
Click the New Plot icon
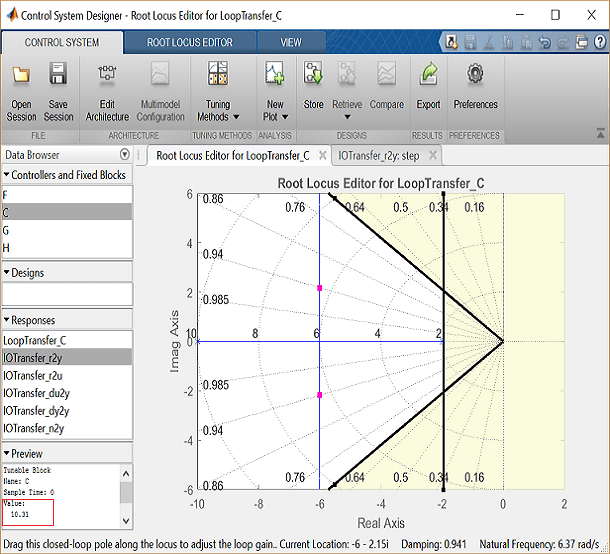click(275, 73)
